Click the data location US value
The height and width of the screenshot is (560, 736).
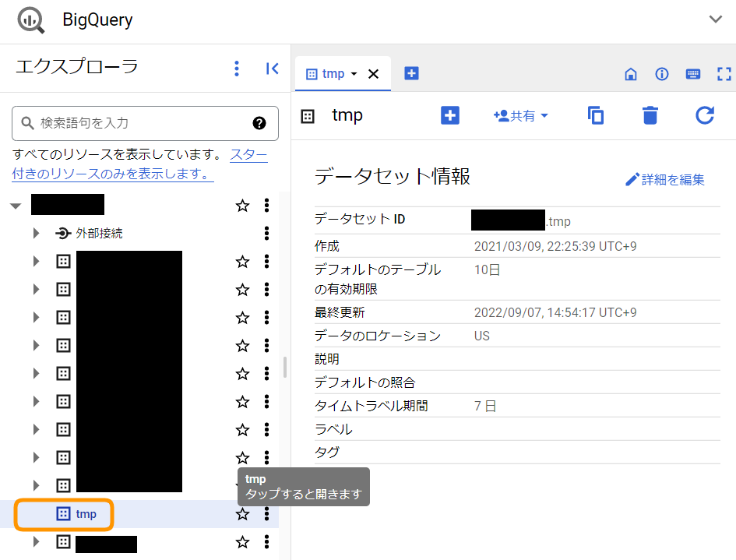coord(482,336)
